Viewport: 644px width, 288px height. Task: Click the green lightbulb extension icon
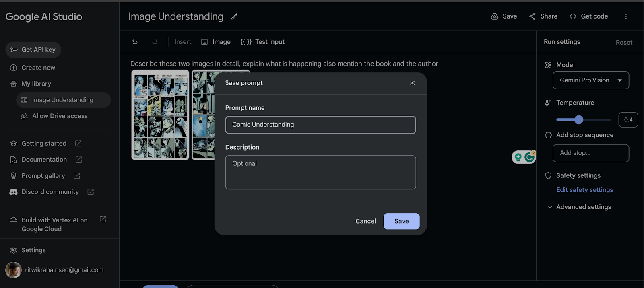pyautogui.click(x=518, y=157)
